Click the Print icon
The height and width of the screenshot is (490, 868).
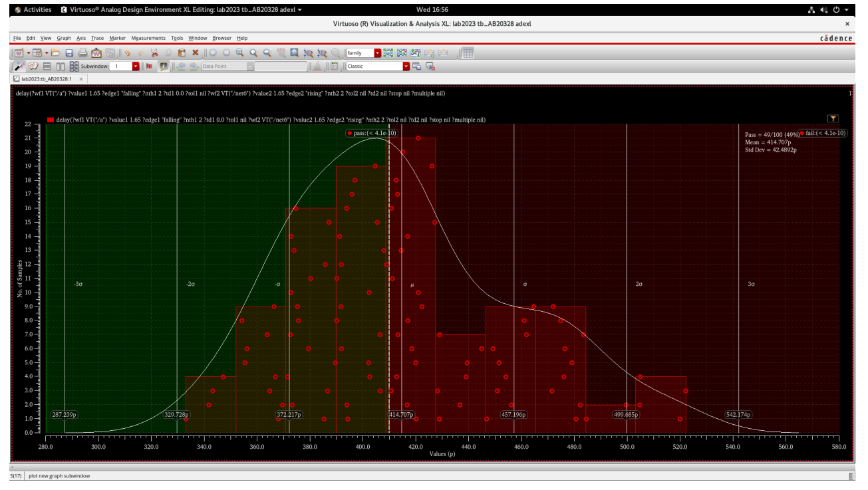(x=82, y=53)
